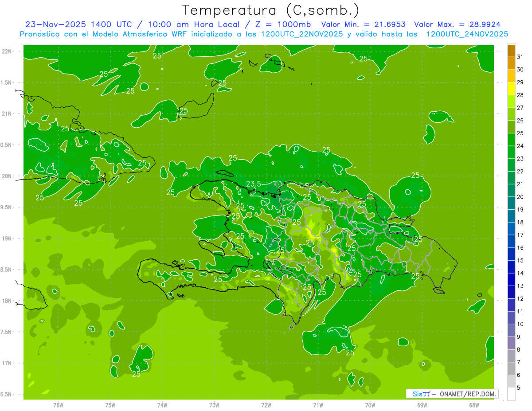Click the '69W' longitude axis label

(x=422, y=405)
